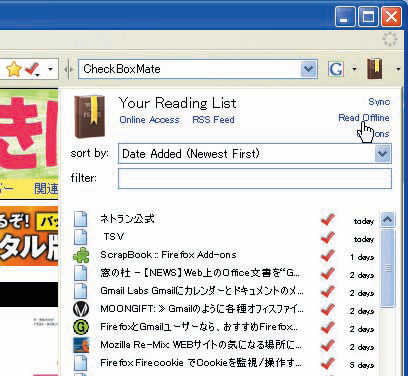Screen dimensions: 408x376
Task: Maximize the browser window
Action: pyautogui.click(x=368, y=16)
